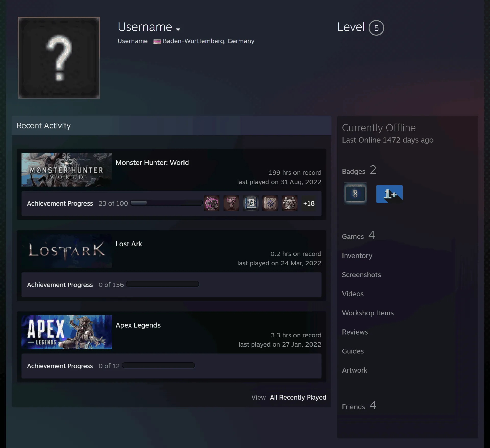The width and height of the screenshot is (490, 448).
Task: Open the Friends 4 link
Action: (x=359, y=406)
